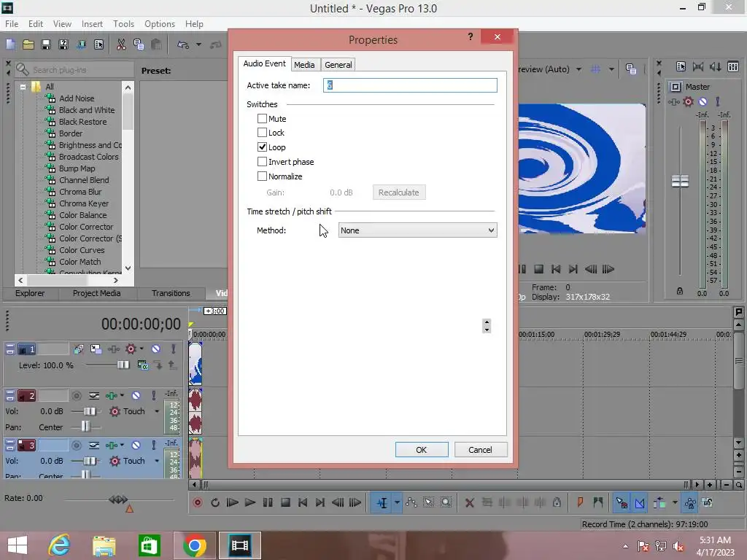Switch to the General tab in Properties

click(x=338, y=65)
